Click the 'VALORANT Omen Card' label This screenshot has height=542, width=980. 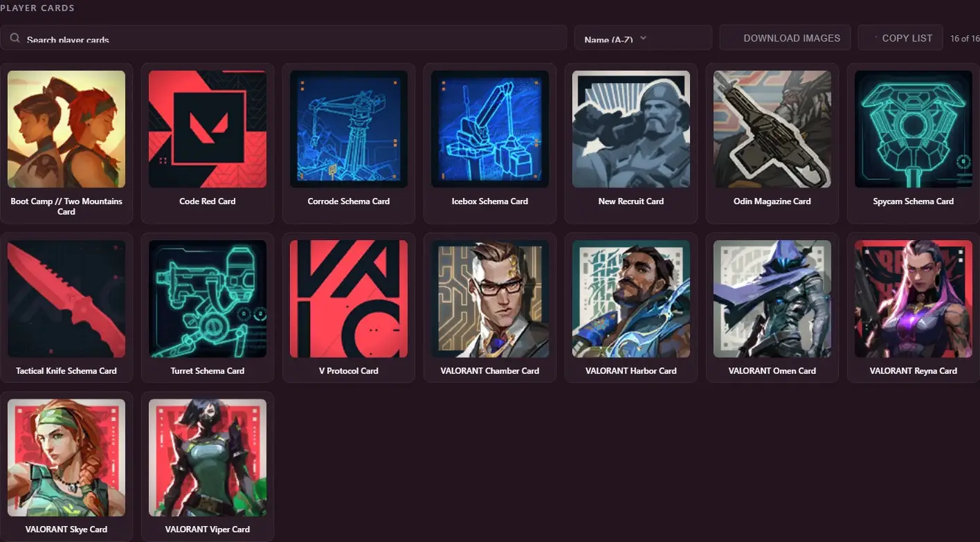(x=772, y=371)
